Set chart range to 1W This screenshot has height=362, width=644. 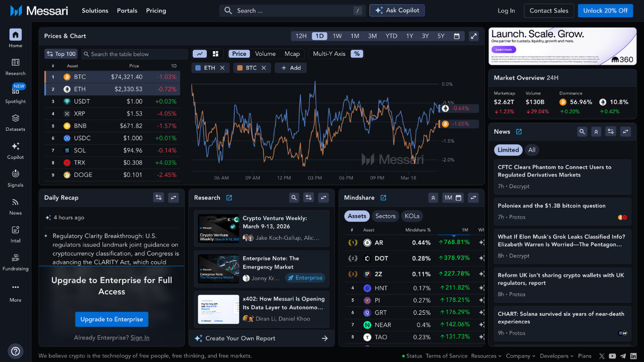[x=337, y=36]
